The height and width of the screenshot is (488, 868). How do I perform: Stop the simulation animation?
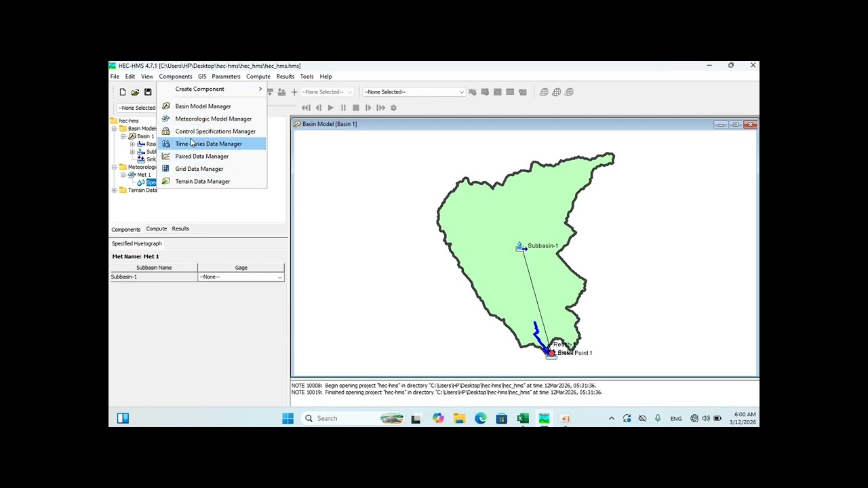pyautogui.click(x=355, y=108)
